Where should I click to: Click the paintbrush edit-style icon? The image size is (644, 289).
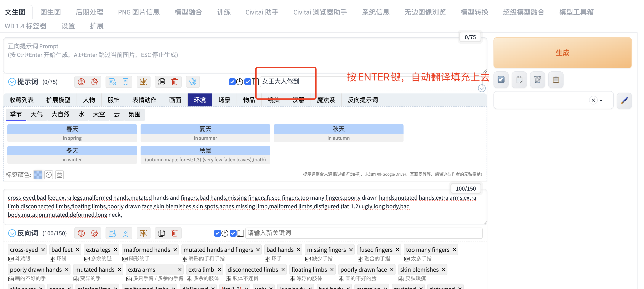point(624,100)
